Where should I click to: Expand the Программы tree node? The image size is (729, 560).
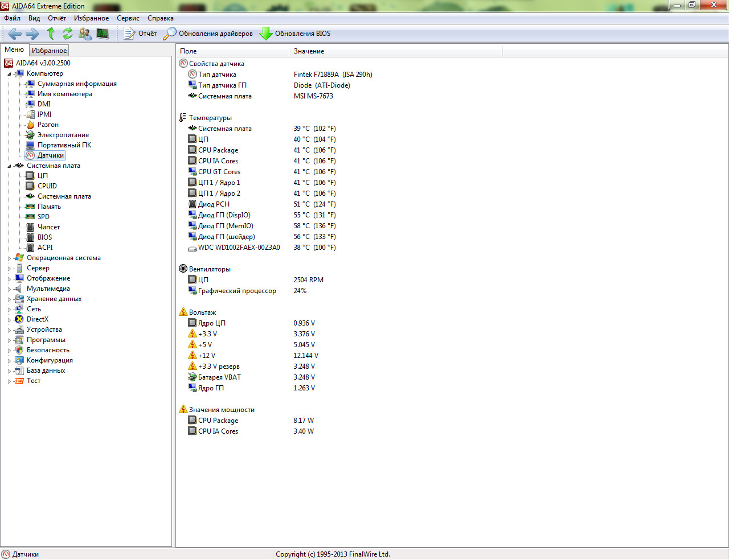9,340
